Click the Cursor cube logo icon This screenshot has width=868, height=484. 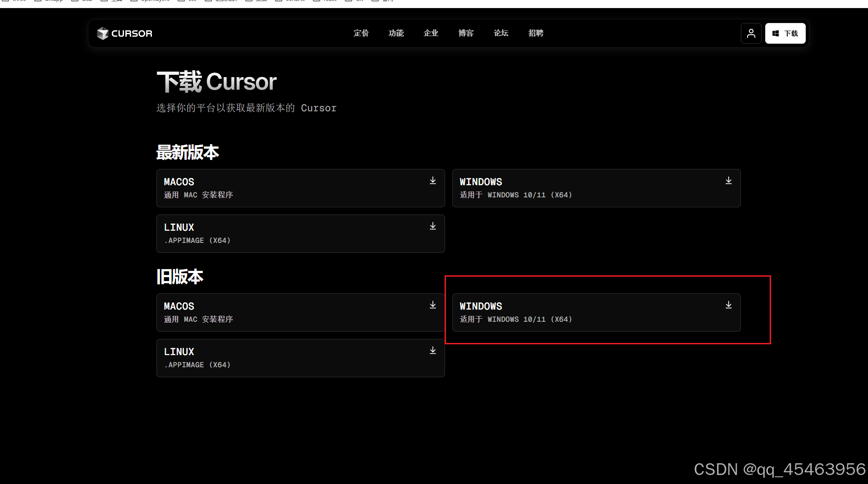pyautogui.click(x=103, y=33)
